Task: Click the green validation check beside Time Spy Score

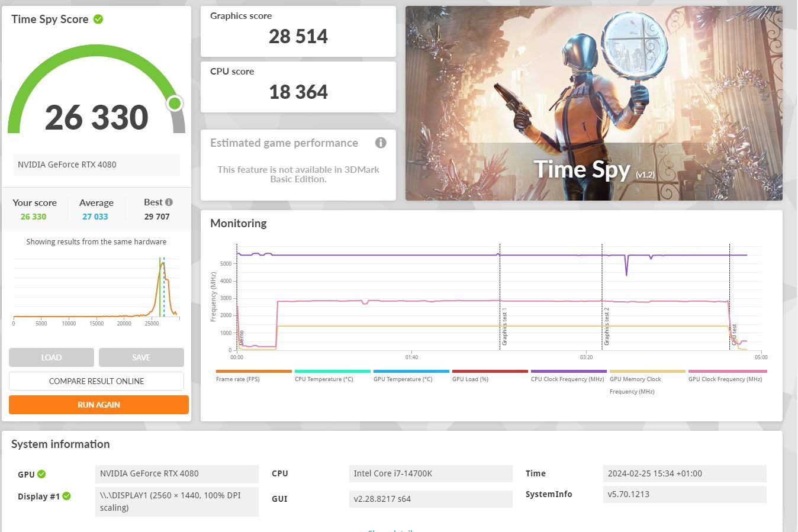Action: pyautogui.click(x=98, y=19)
